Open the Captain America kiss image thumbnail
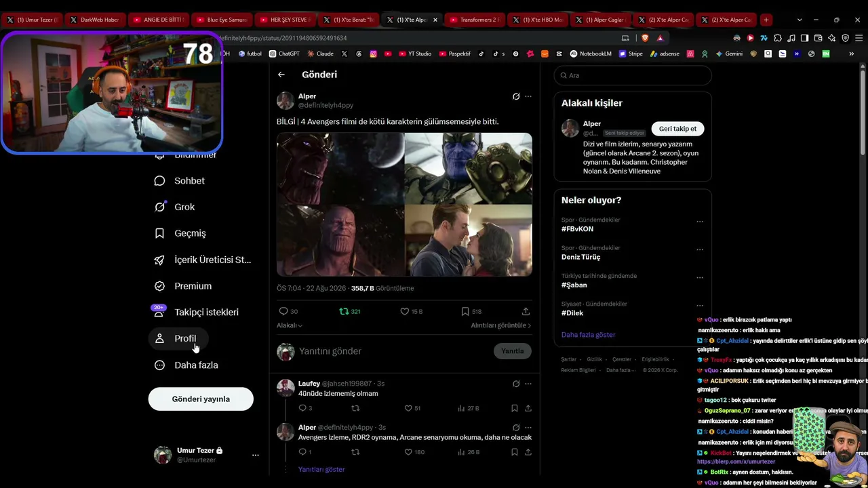 (469, 241)
